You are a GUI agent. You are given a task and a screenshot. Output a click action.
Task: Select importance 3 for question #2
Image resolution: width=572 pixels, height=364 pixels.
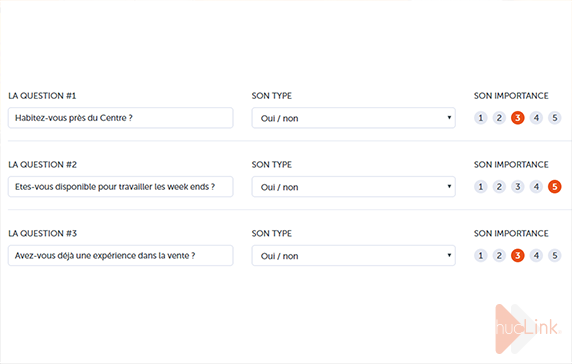pos(518,187)
